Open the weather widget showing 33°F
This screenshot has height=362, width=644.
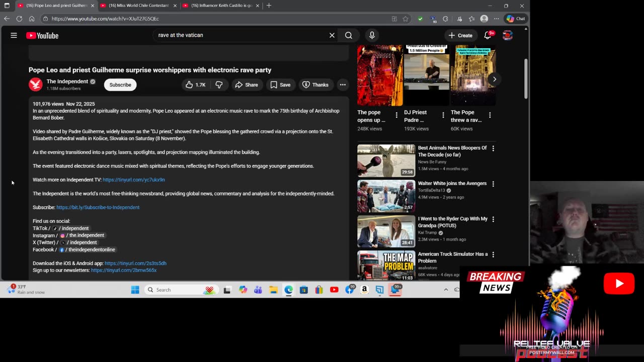click(26, 289)
